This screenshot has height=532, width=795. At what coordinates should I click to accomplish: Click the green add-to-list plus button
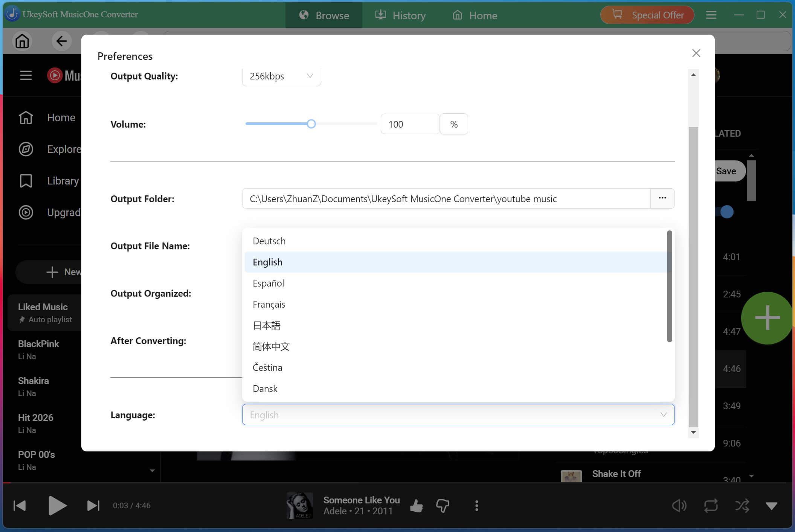click(767, 318)
